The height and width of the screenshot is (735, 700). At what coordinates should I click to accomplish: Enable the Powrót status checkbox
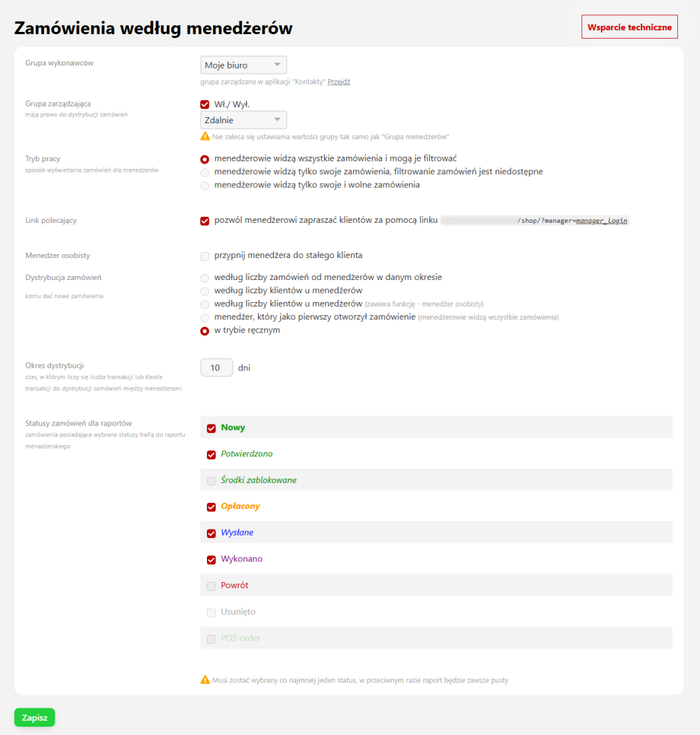tap(212, 586)
